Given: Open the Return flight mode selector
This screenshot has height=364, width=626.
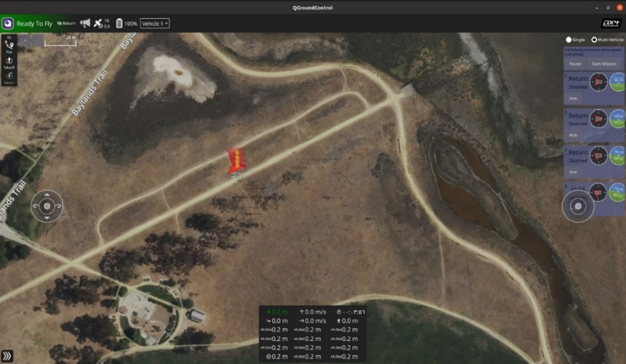Looking at the screenshot, I should 67,23.
